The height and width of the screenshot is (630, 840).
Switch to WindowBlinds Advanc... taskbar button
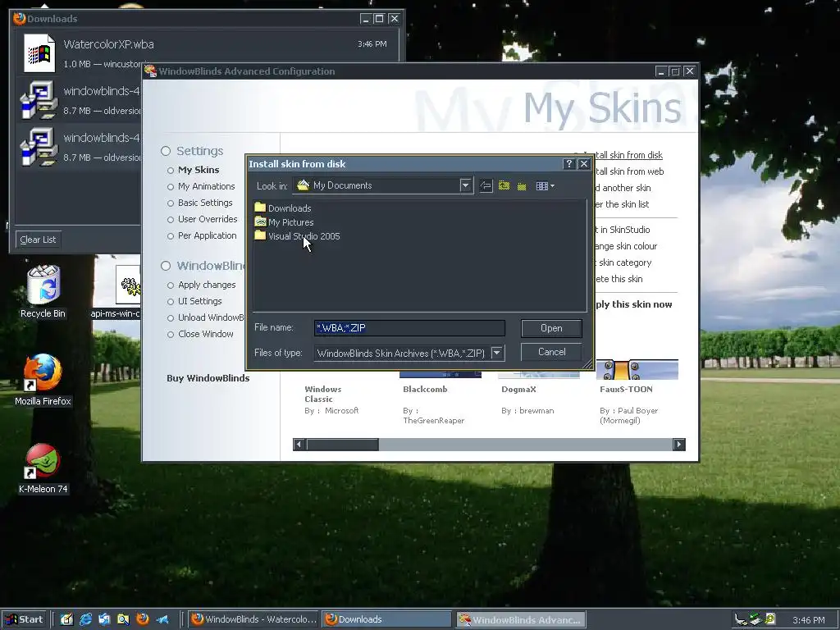click(x=520, y=619)
